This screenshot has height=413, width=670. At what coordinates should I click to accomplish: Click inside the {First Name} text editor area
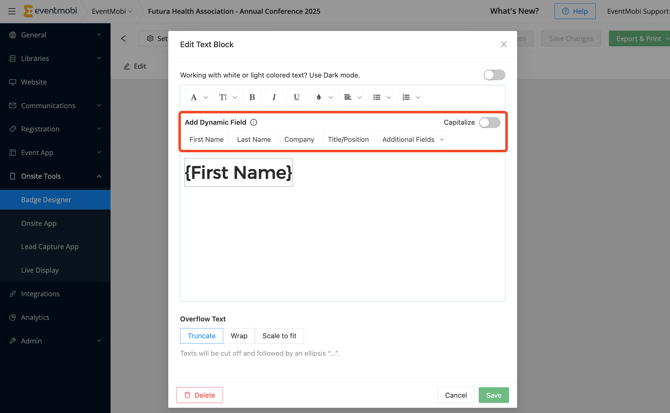click(x=342, y=230)
